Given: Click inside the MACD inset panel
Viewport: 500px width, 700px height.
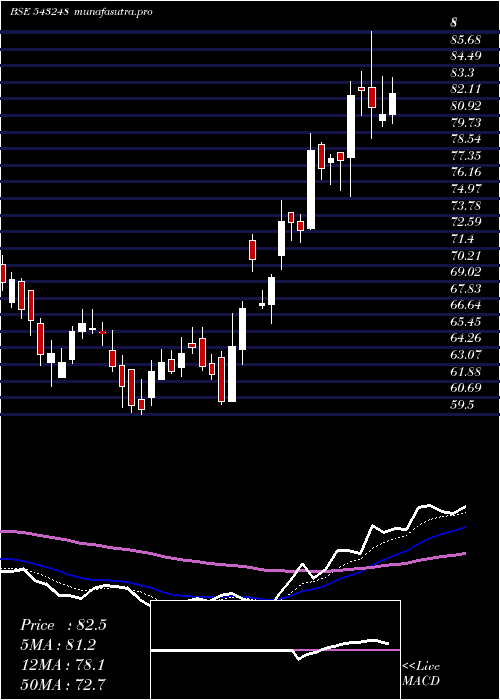Looking at the screenshot, I should coord(275,650).
